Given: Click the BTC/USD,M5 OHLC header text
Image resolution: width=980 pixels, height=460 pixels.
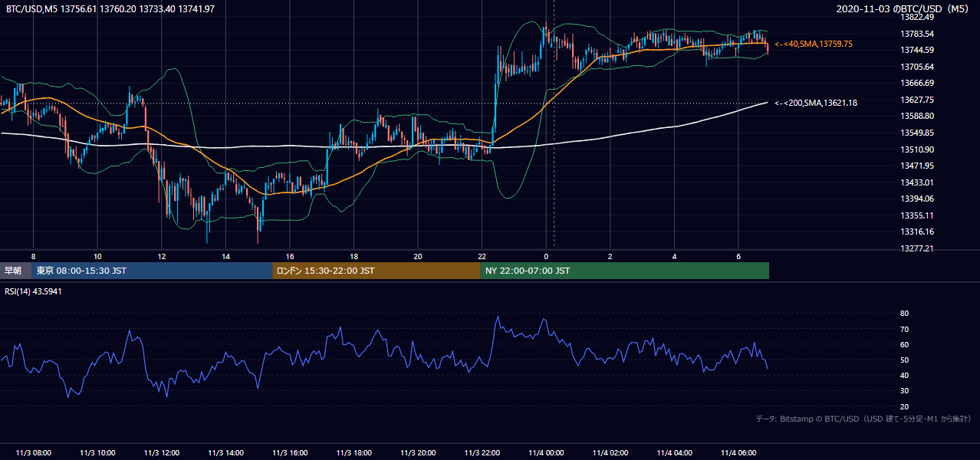Looking at the screenshot, I should click(110, 8).
